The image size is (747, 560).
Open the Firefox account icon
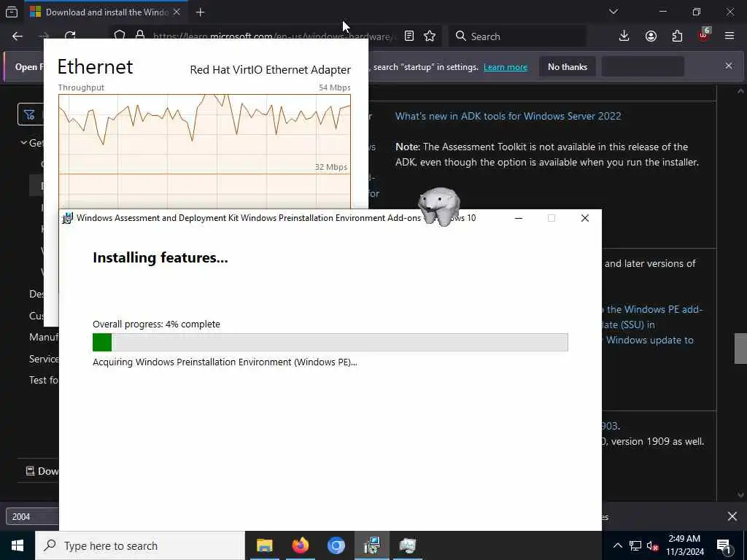651,36
